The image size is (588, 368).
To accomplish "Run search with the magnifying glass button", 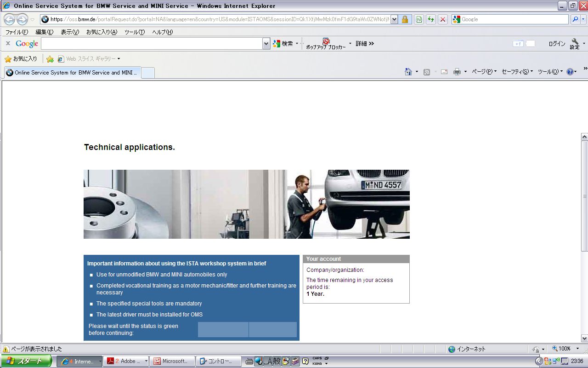I will [x=575, y=19].
